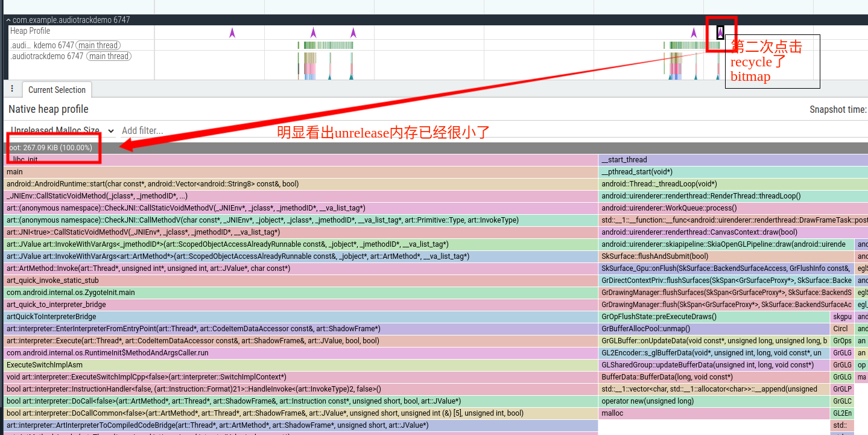Select the small GrGLP flamegraph frame
The height and width of the screenshot is (435, 868).
point(843,389)
